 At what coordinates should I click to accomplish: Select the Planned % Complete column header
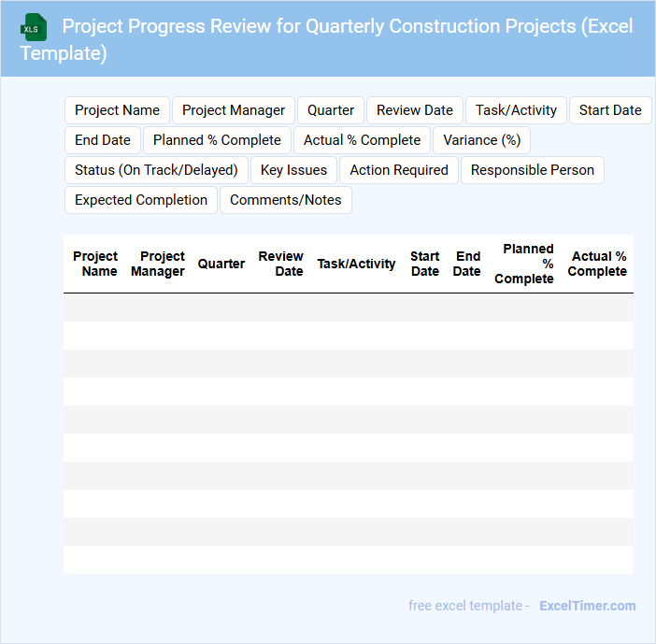point(524,264)
